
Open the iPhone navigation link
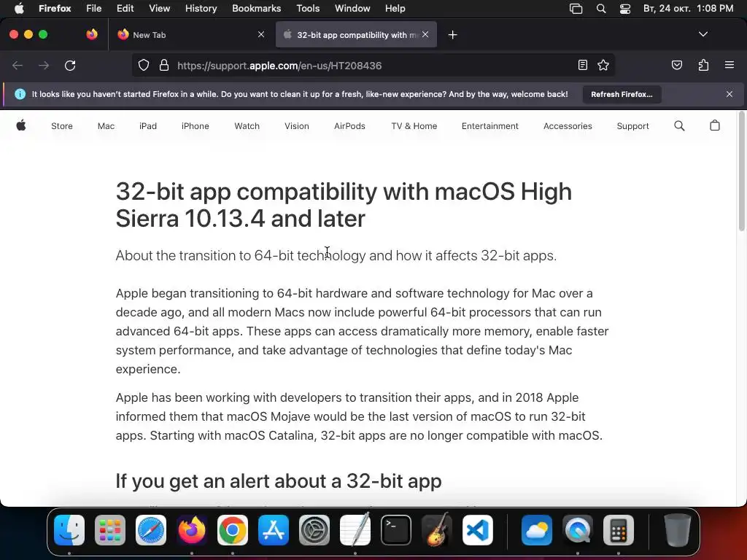[196, 126]
